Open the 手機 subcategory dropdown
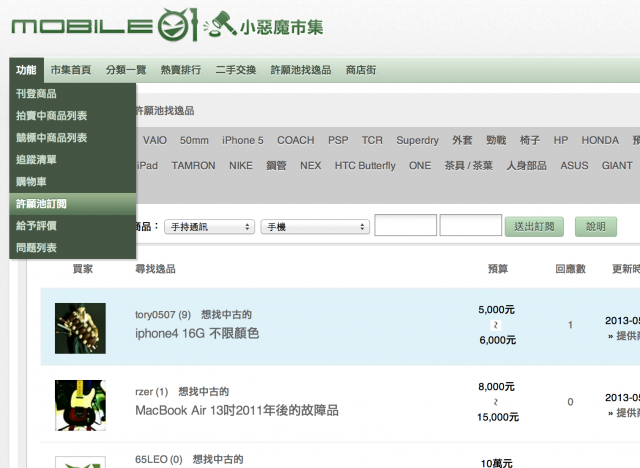Viewport: 640px width, 468px height. (315, 227)
